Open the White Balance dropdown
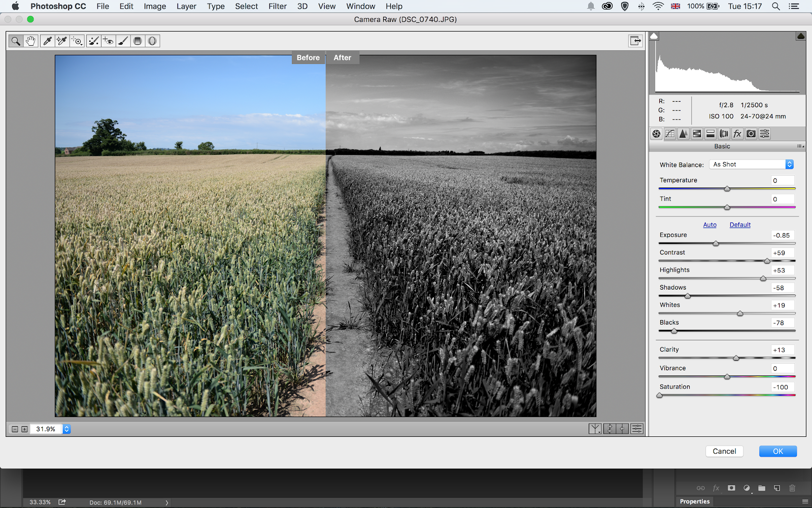The width and height of the screenshot is (812, 508). [x=751, y=165]
